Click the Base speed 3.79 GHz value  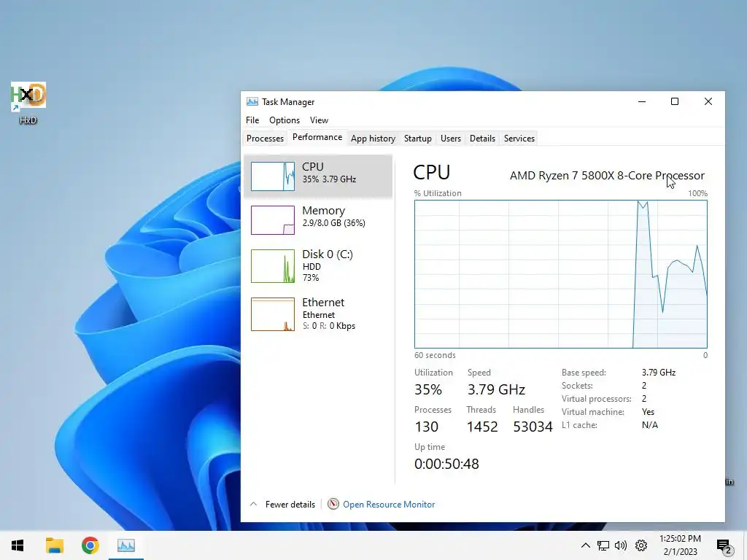(x=659, y=373)
